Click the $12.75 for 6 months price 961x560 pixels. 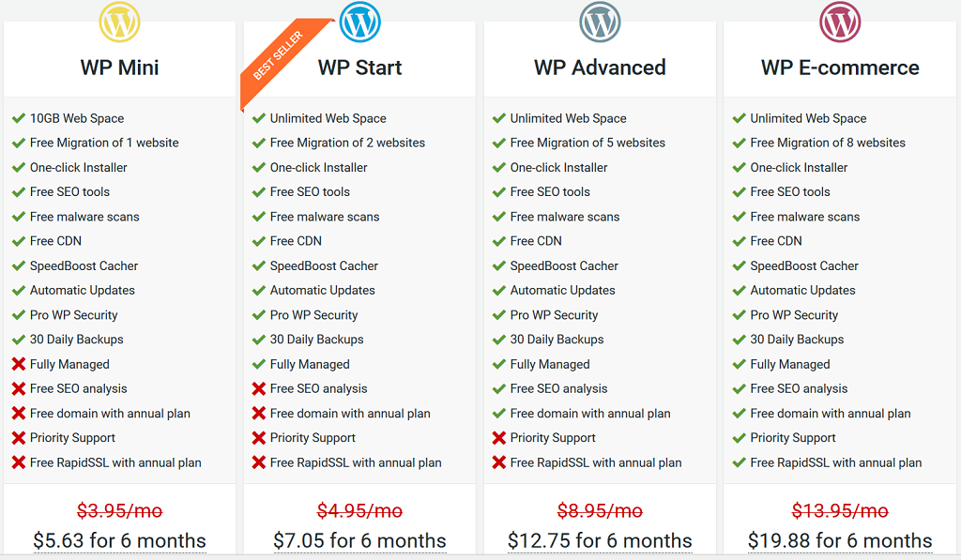[600, 540]
